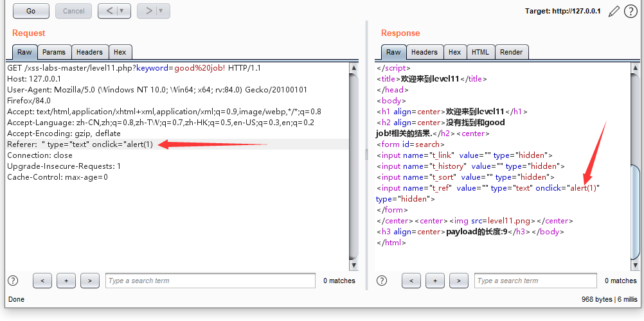Open request search help question icon
Screen dimensions: 644x321
(13, 281)
